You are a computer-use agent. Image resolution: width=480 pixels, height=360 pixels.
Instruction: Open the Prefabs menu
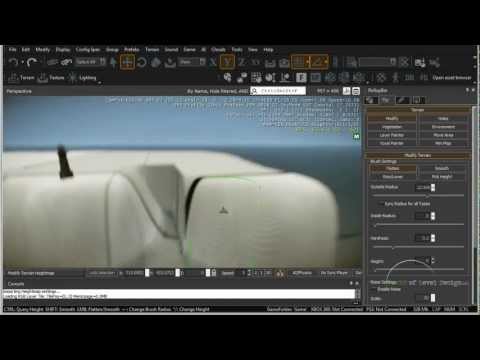coord(132,50)
